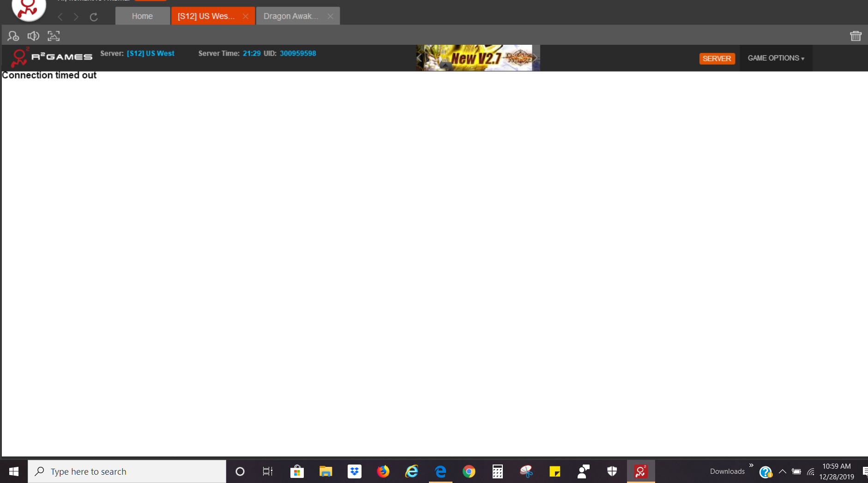Click the New V2.7 banner image

click(477, 58)
